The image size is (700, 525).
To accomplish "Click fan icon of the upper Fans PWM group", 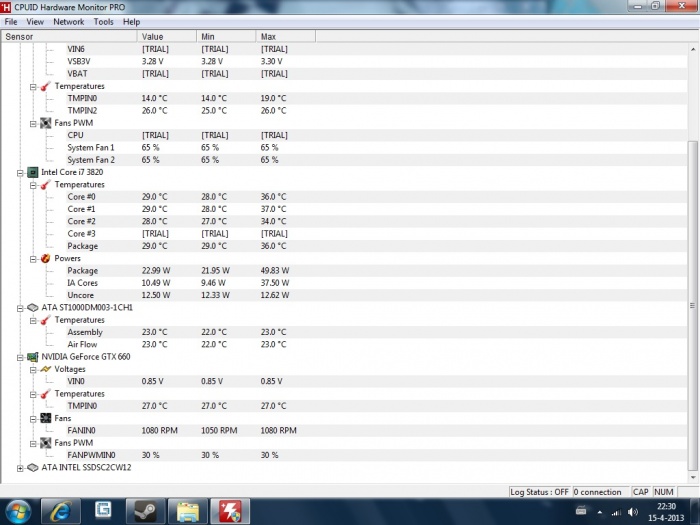I will pos(46,123).
